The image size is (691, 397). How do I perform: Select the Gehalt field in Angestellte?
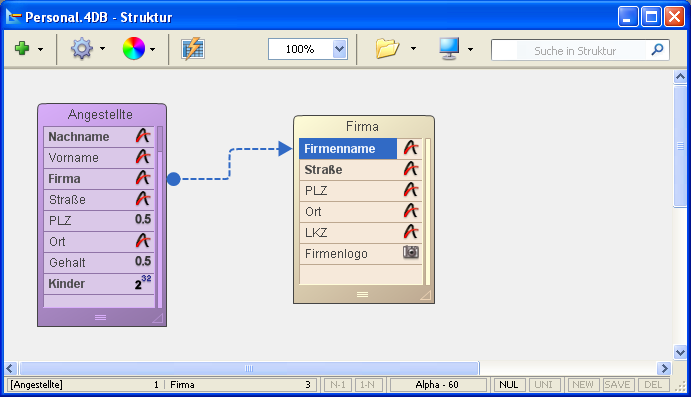[99, 263]
